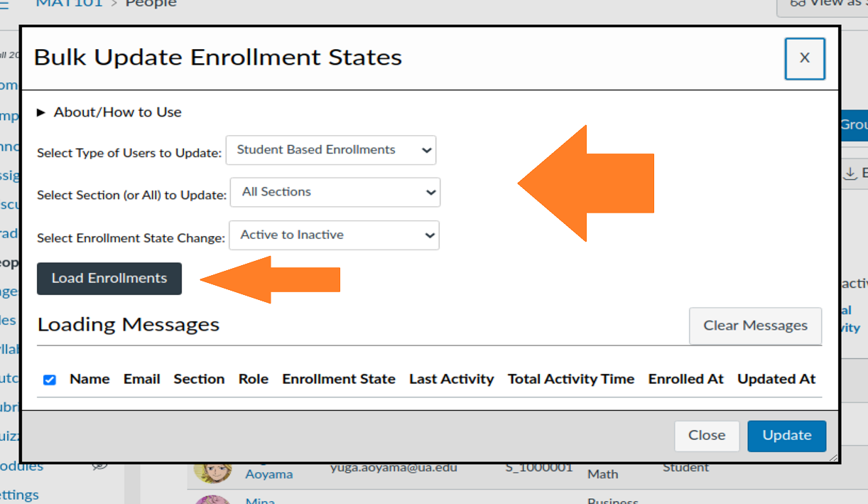Click the export download arrow icon
Viewport: 868px width, 504px height.
point(852,173)
